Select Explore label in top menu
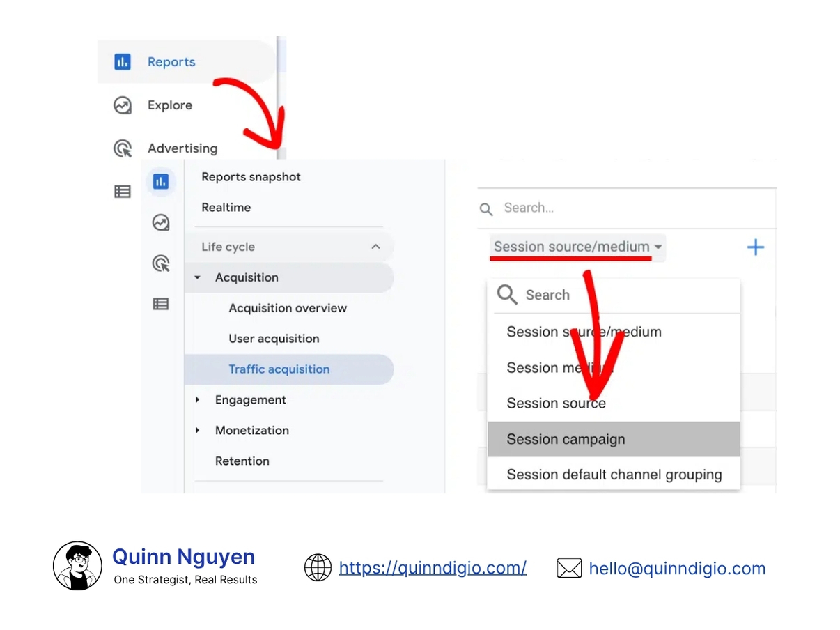Screen dimensions: 840x630 [x=170, y=105]
